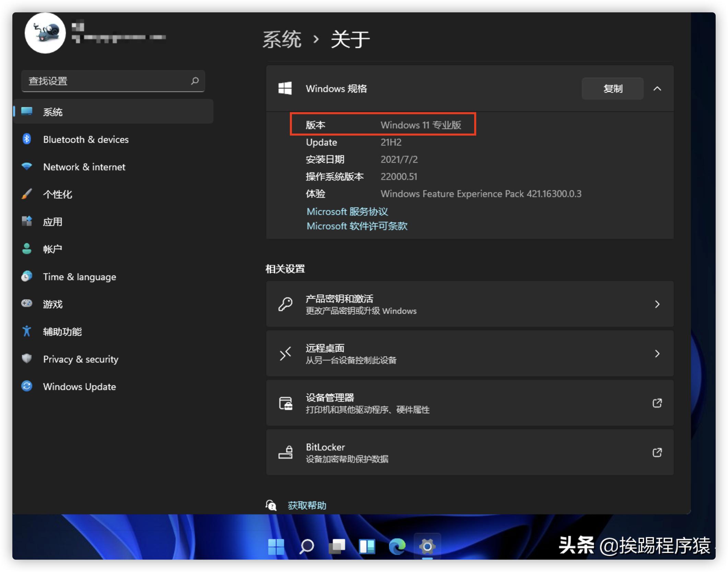Click the 查找设置 search field

pyautogui.click(x=113, y=81)
